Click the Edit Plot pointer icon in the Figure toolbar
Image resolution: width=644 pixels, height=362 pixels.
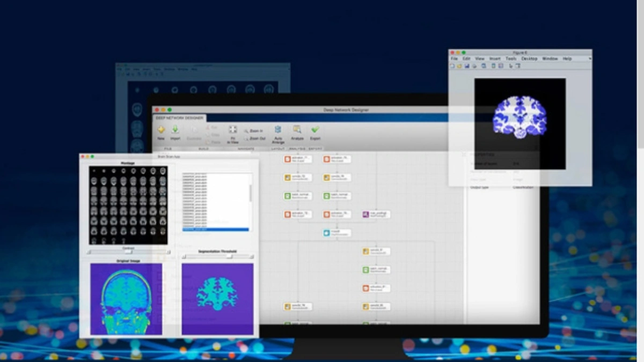[511, 66]
